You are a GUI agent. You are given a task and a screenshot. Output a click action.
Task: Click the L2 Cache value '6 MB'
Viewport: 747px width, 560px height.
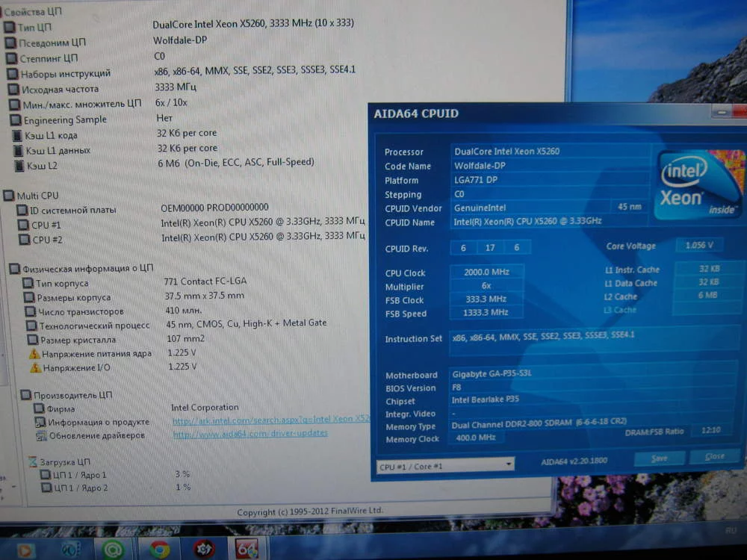click(x=708, y=295)
